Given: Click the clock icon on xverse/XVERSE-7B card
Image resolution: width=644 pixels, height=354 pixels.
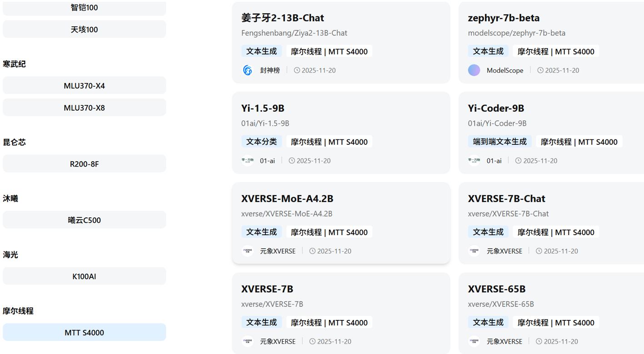Looking at the screenshot, I should pyautogui.click(x=312, y=341).
